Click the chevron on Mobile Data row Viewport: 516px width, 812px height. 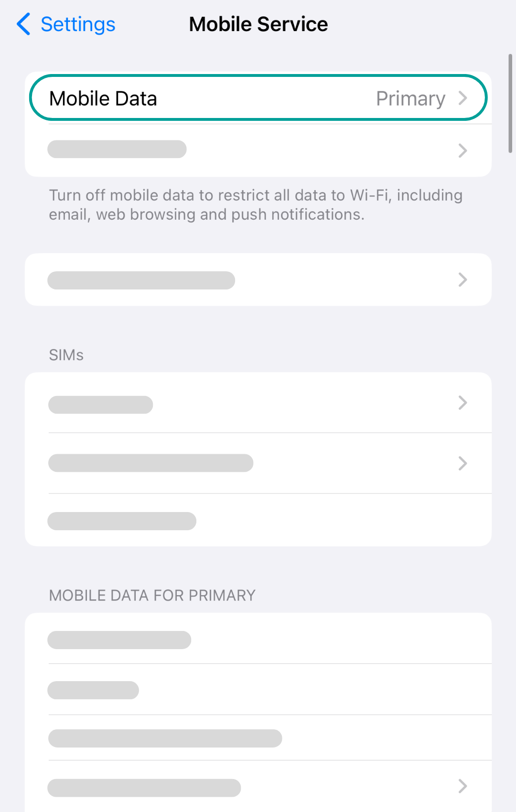click(462, 98)
